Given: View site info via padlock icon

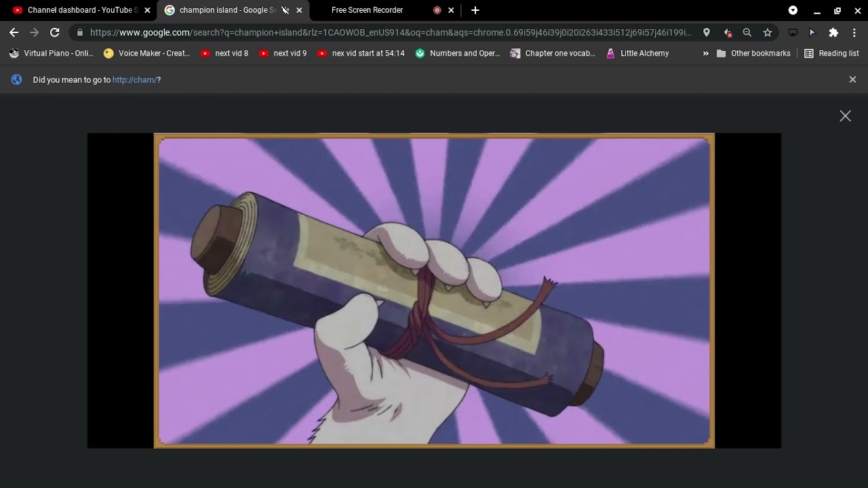Looking at the screenshot, I should tap(80, 33).
